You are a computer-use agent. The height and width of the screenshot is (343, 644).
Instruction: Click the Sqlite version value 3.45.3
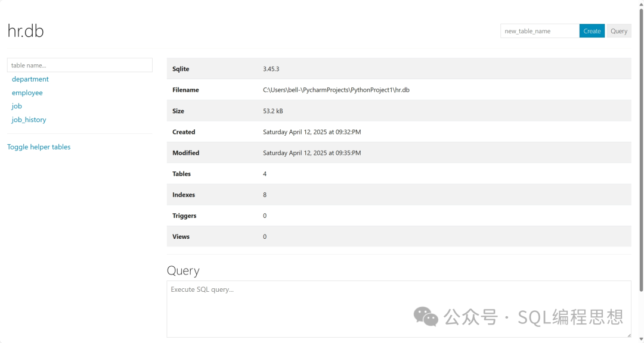pos(271,69)
